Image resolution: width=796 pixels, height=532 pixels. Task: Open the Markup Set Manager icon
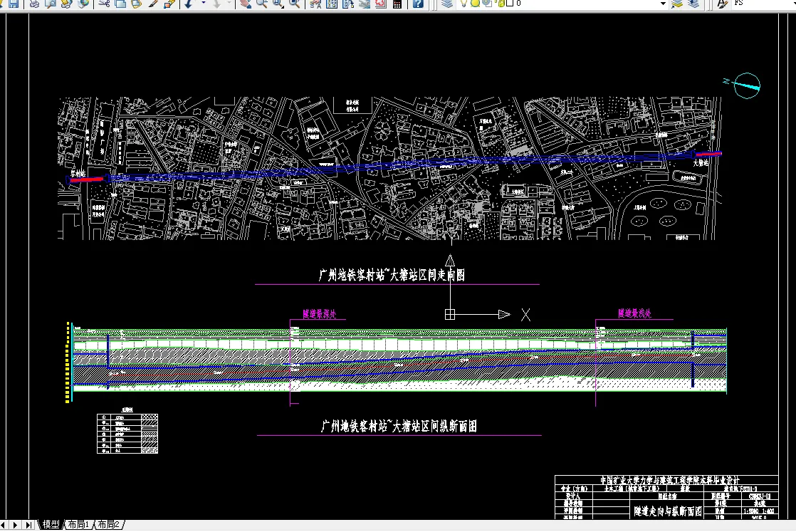[381, 4]
